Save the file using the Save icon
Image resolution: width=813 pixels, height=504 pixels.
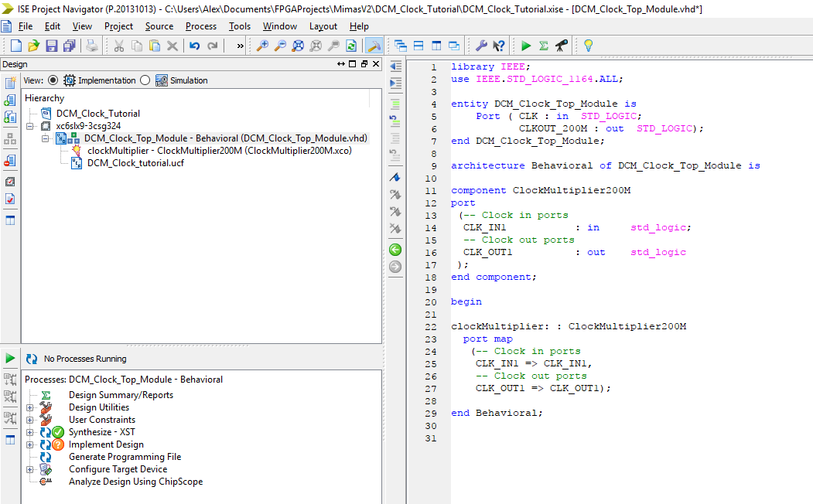click(51, 46)
